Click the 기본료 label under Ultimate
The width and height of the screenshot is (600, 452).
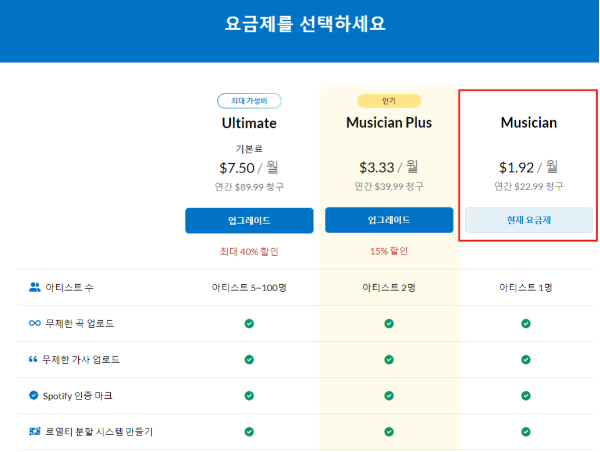(249, 148)
